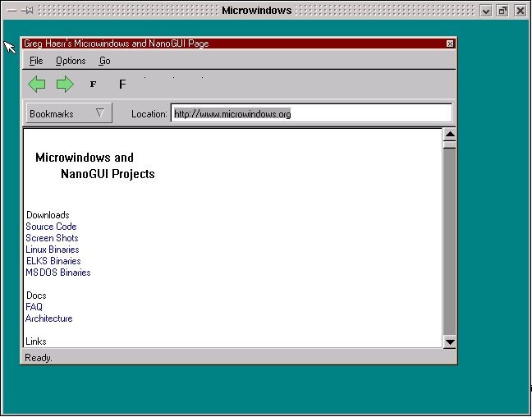Viewport: 532px width, 417px height.
Task: Open the MSDOS Binaries link
Action: [58, 273]
